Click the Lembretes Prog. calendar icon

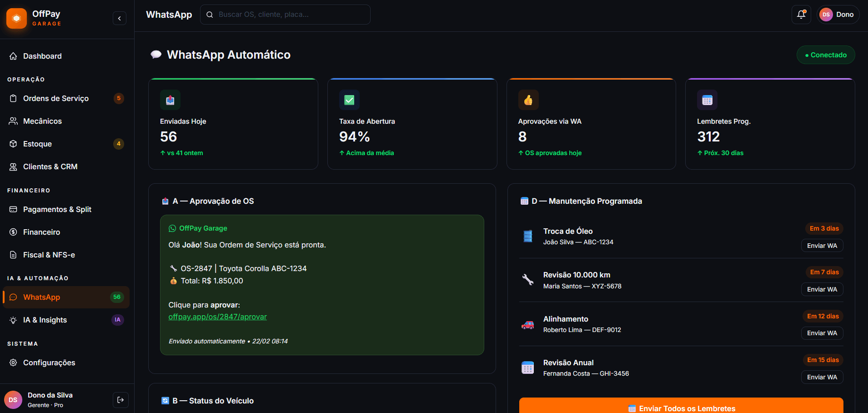pos(707,100)
